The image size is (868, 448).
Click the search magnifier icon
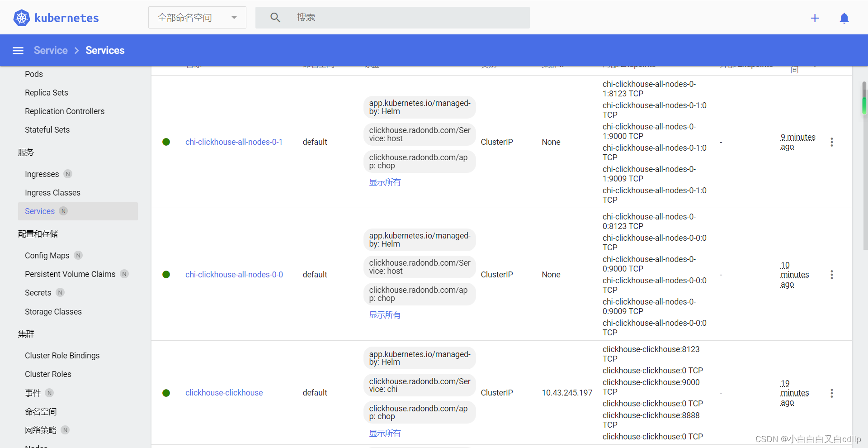tap(275, 18)
